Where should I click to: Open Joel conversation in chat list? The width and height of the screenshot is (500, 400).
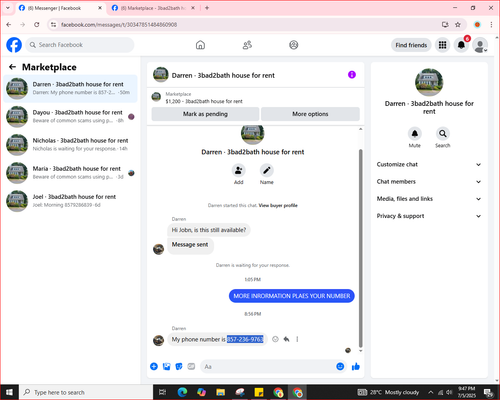[70, 201]
